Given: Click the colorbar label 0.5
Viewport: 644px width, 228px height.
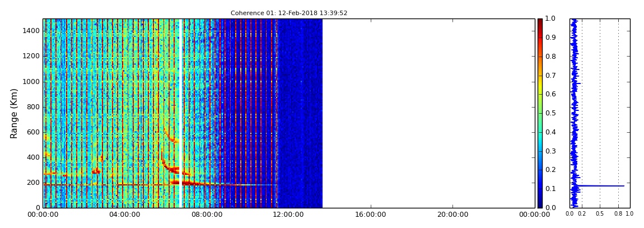Looking at the screenshot, I should 549,113.
